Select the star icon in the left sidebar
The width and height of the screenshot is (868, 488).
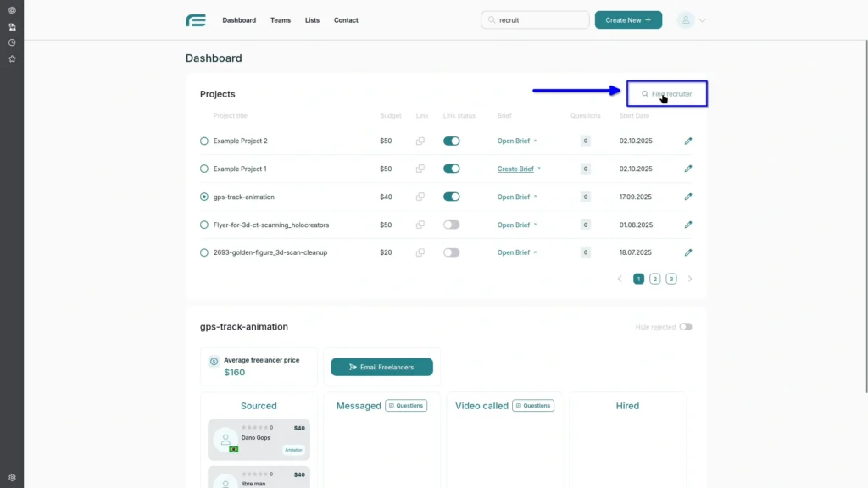click(11, 58)
